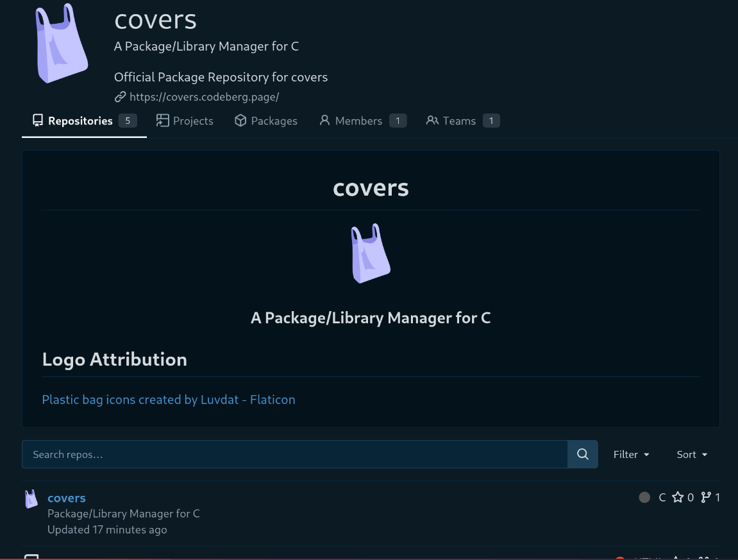Focus the Search repos input field
738x560 pixels.
(x=294, y=454)
